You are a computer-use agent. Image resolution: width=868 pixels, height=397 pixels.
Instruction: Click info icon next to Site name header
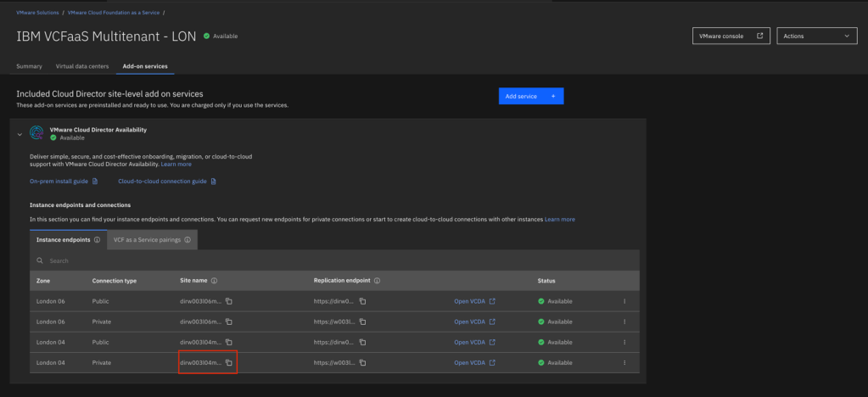[215, 281]
